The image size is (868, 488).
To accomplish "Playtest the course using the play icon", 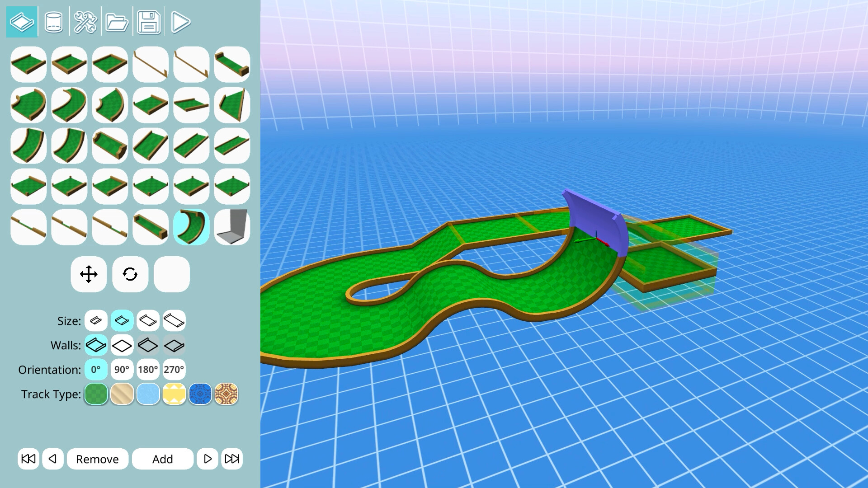I will tap(180, 21).
